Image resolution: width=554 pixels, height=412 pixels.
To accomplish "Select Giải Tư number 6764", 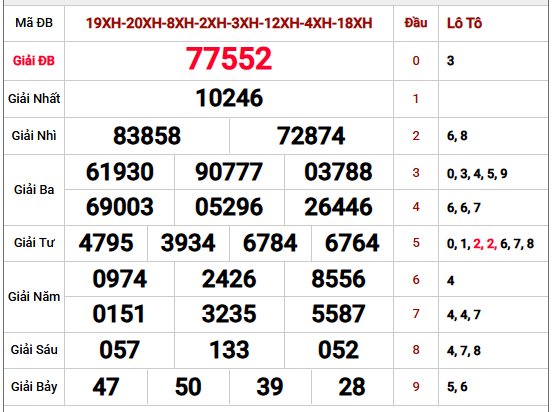I will [x=352, y=243].
